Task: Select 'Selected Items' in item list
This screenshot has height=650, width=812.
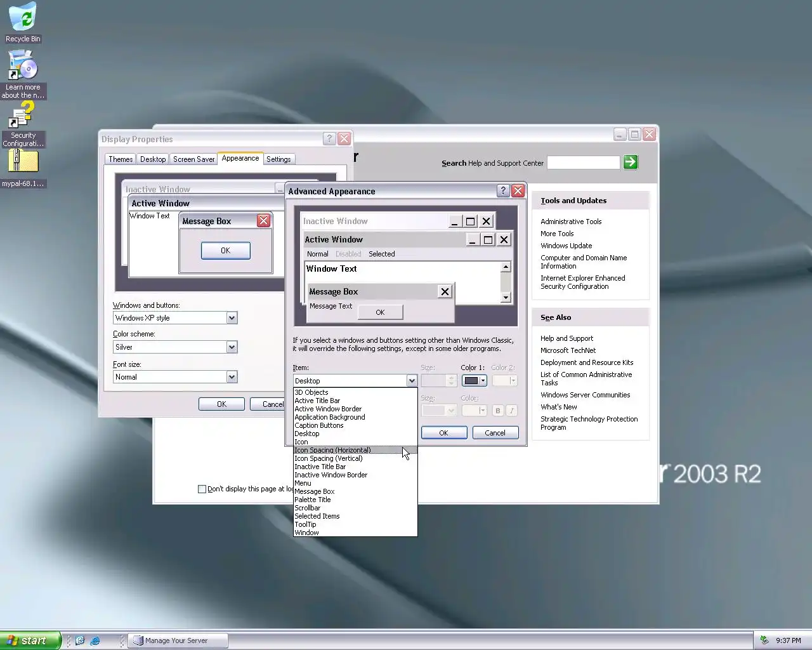Action: pyautogui.click(x=355, y=516)
